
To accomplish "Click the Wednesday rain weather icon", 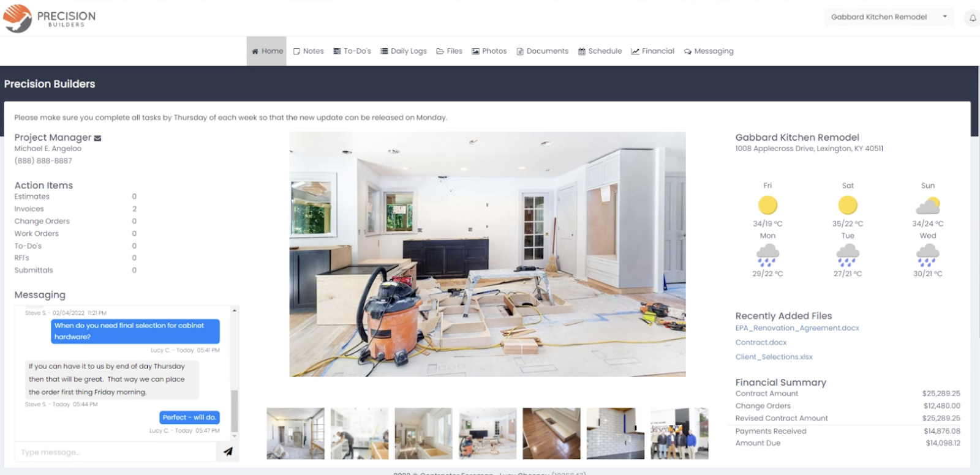I will point(928,255).
